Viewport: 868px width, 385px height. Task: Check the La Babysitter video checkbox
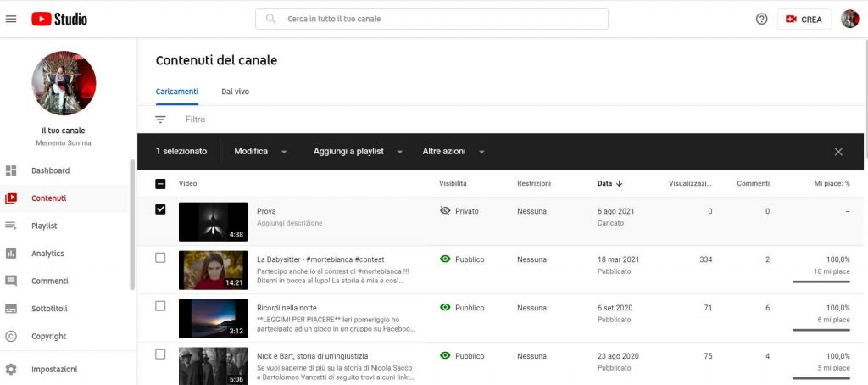pyautogui.click(x=160, y=258)
